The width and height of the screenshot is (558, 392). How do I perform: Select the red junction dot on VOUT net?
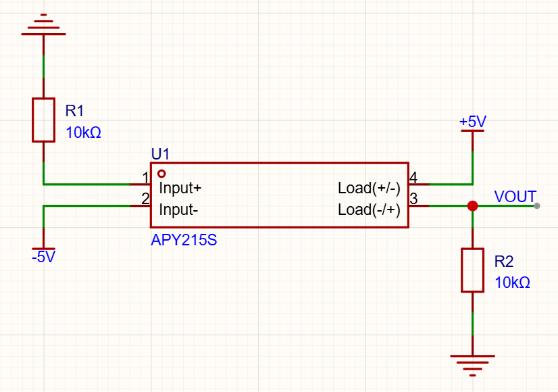click(x=472, y=205)
